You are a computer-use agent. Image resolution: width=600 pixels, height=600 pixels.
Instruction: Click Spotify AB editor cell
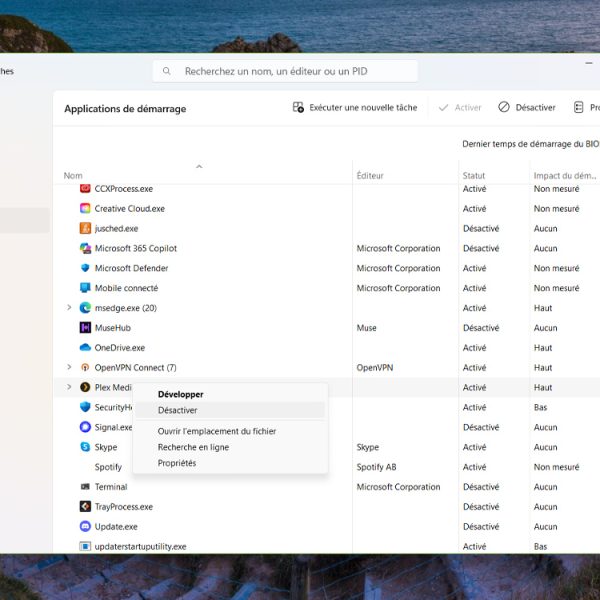(376, 467)
